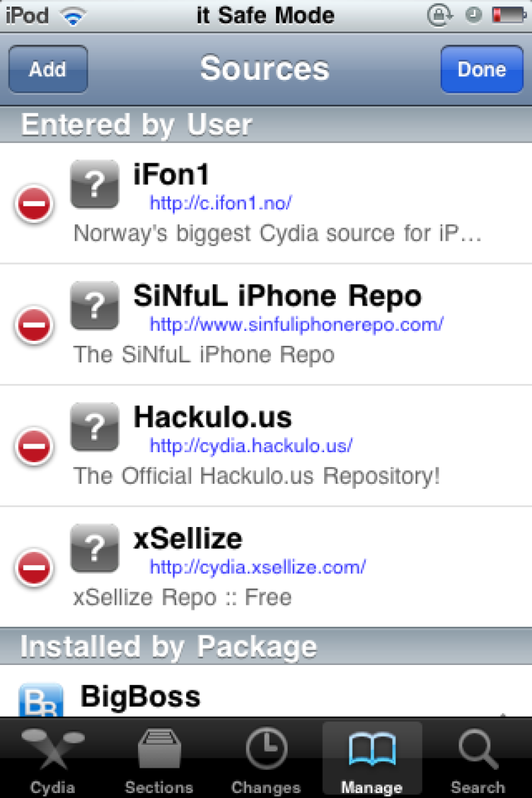This screenshot has width=532, height=798.
Task: Open the Changes tab
Action: click(266, 759)
